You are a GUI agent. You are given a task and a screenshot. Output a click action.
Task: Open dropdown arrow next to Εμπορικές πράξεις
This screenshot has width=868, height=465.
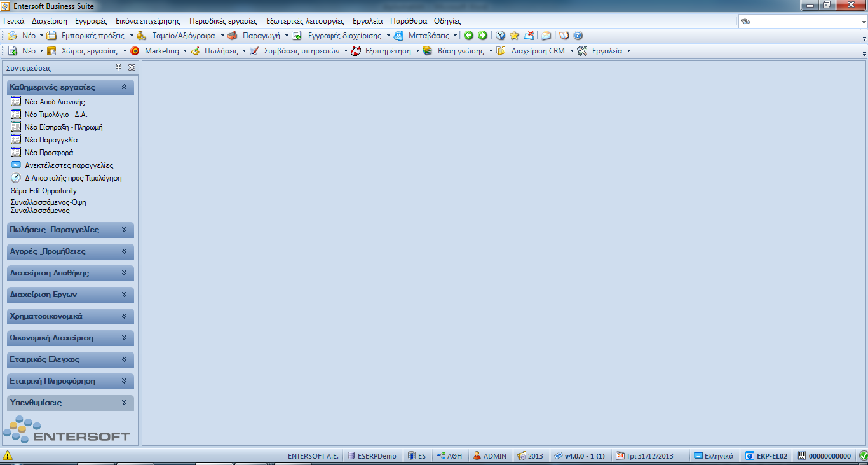[x=132, y=36]
